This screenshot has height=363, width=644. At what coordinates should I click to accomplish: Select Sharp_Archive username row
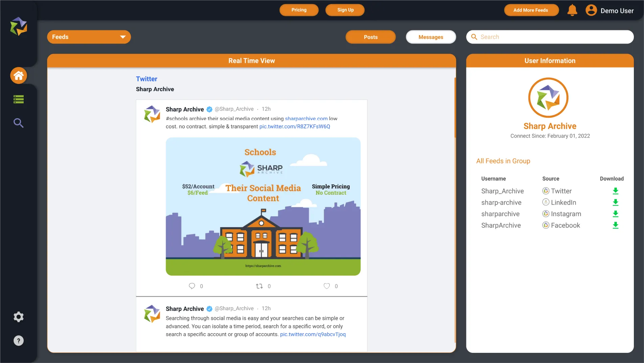coord(502,191)
